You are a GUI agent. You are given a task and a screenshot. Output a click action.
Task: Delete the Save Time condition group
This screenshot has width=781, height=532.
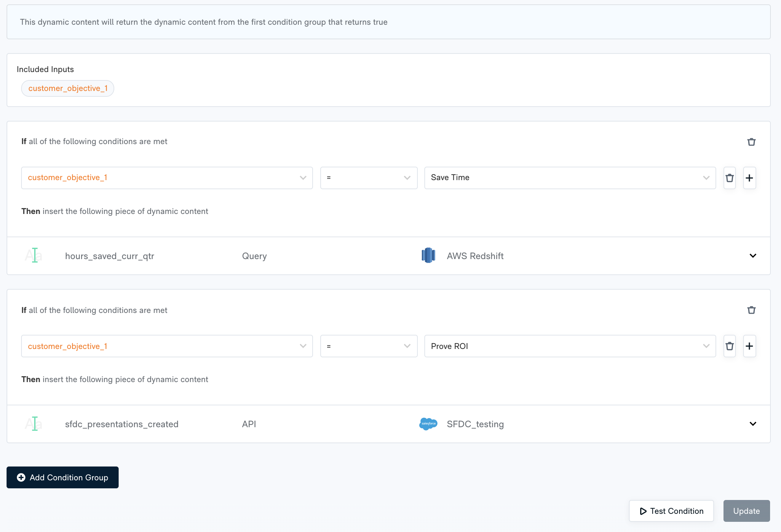pyautogui.click(x=751, y=142)
